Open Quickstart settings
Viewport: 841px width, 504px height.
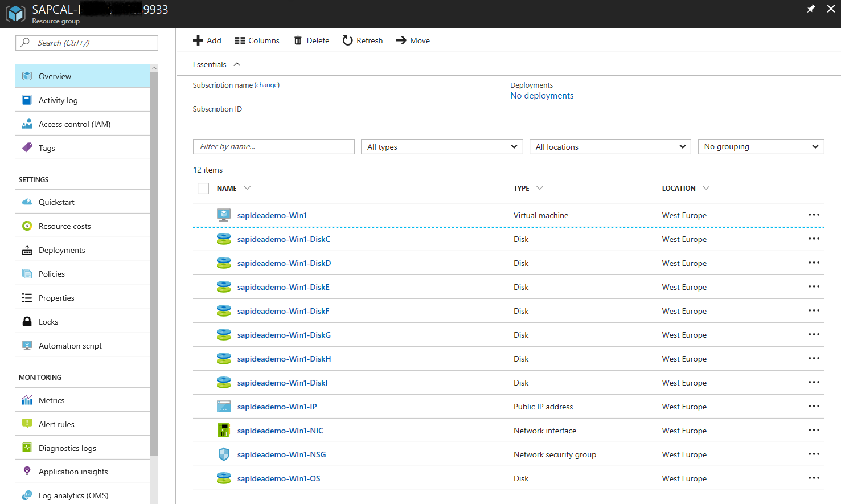[x=83, y=202]
